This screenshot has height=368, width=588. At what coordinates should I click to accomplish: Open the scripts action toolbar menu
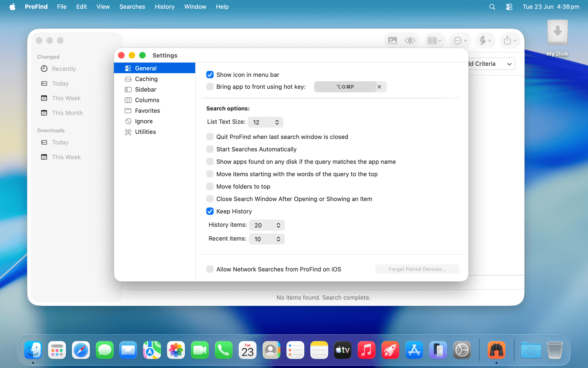(x=485, y=41)
